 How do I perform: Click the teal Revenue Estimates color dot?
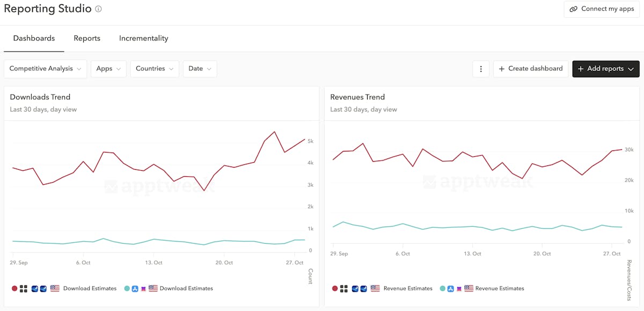click(442, 288)
